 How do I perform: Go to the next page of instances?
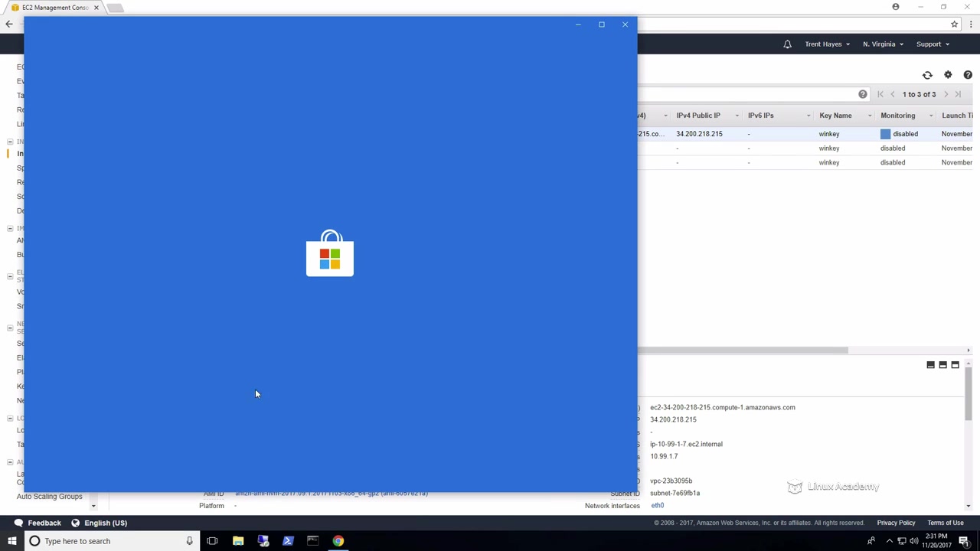pos(946,94)
